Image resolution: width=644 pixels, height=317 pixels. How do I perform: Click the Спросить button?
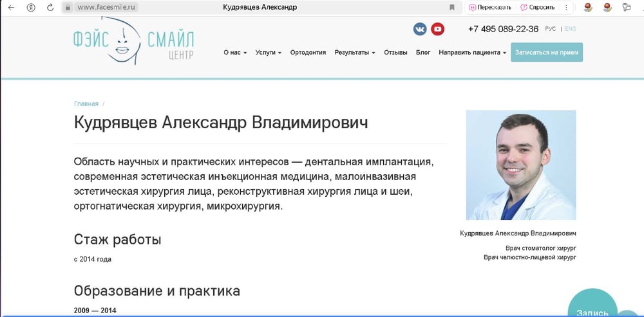537,7
